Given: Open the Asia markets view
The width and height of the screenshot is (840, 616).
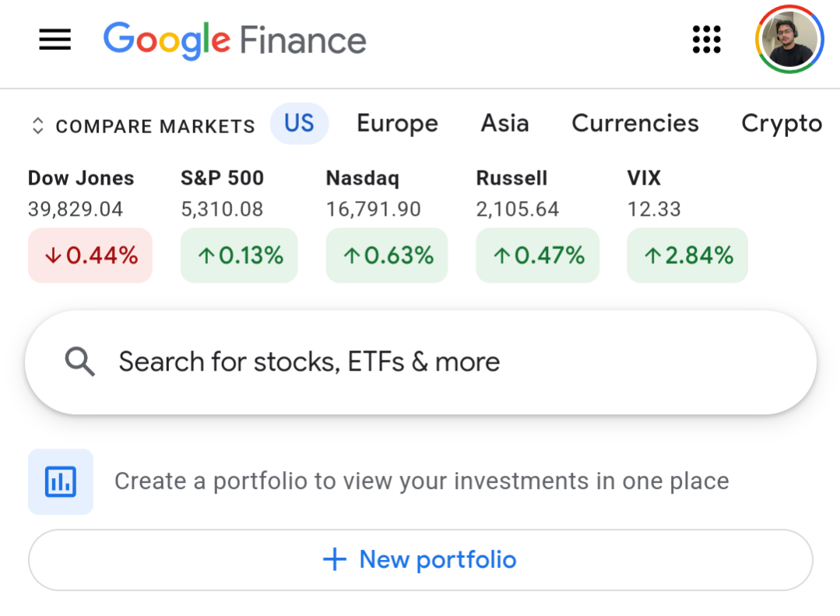Looking at the screenshot, I should 504,123.
